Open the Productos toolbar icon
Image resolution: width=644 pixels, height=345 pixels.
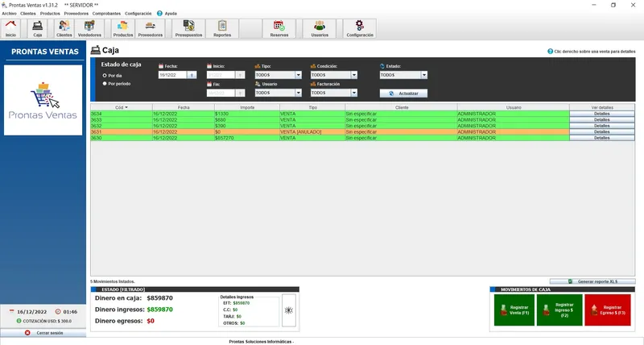click(123, 28)
